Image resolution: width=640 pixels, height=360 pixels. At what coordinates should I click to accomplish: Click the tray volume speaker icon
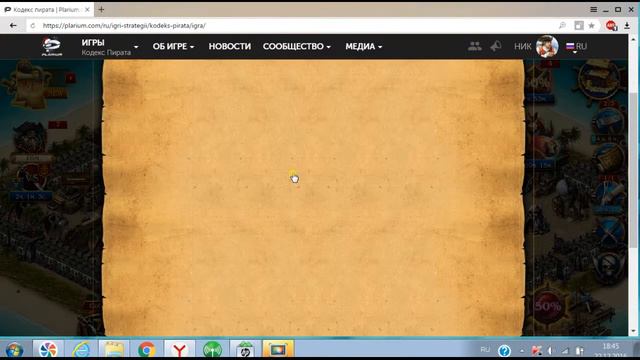tap(550, 350)
